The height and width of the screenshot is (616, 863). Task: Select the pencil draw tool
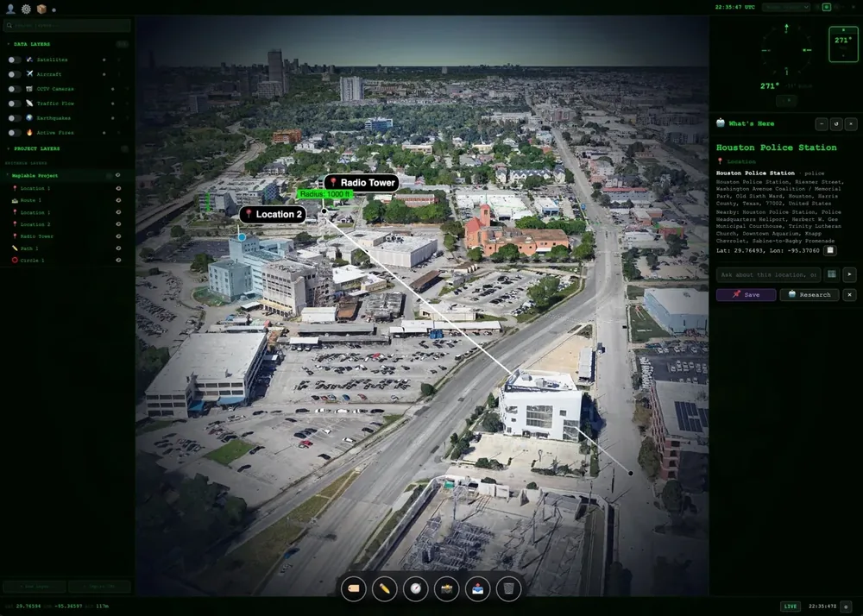pyautogui.click(x=384, y=588)
